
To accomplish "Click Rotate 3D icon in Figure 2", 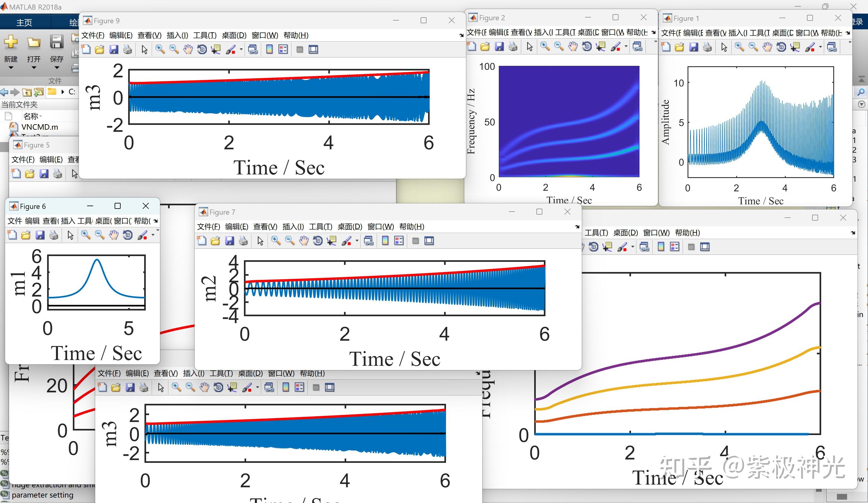I will click(587, 47).
